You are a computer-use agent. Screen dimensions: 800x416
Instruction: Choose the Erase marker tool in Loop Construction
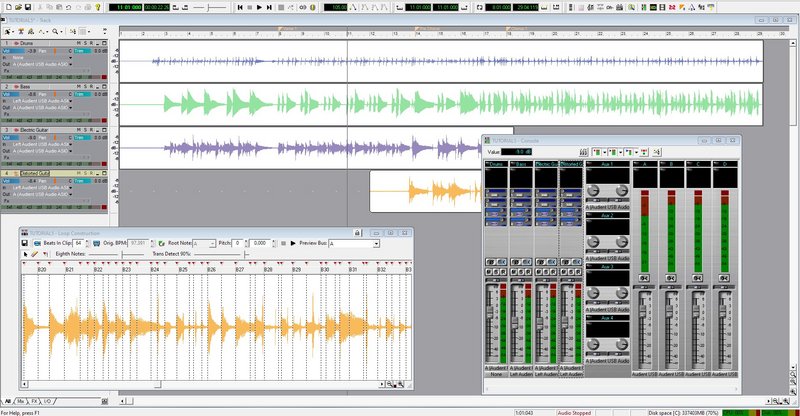coord(35,254)
